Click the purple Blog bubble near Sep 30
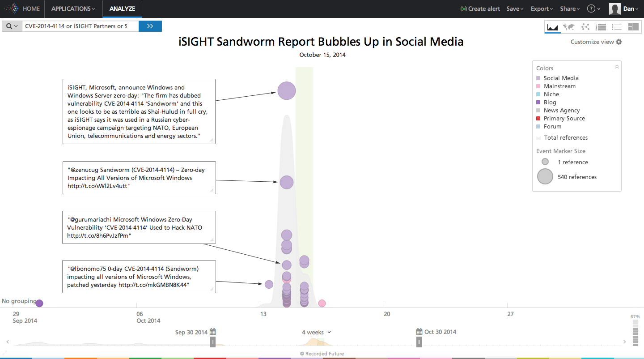This screenshot has width=644, height=359. pyautogui.click(x=39, y=303)
